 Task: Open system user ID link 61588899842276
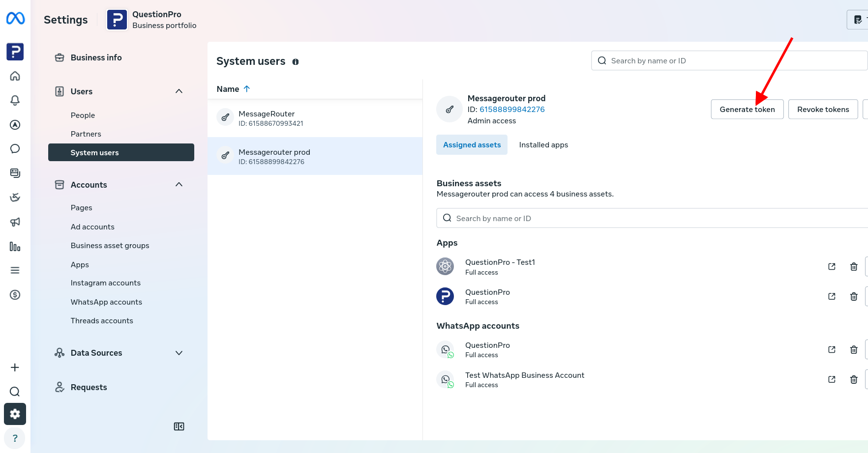pos(512,110)
